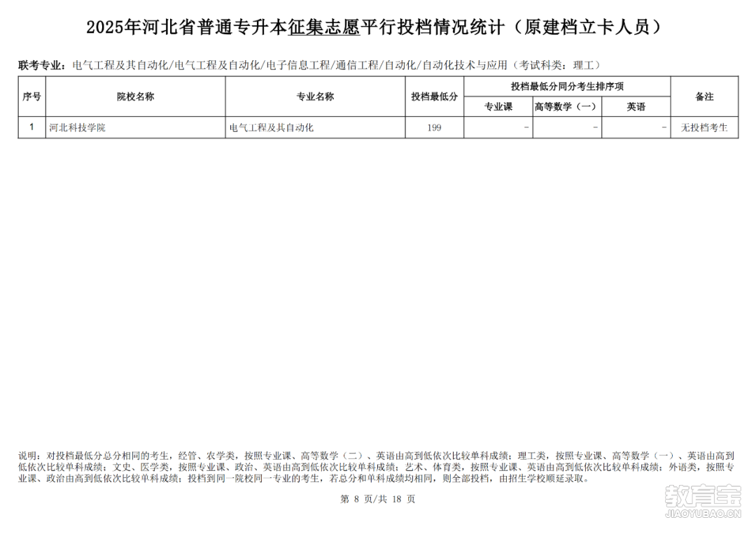Click the 英语 sub-column header
The height and width of the screenshot is (534, 756).
tap(636, 106)
